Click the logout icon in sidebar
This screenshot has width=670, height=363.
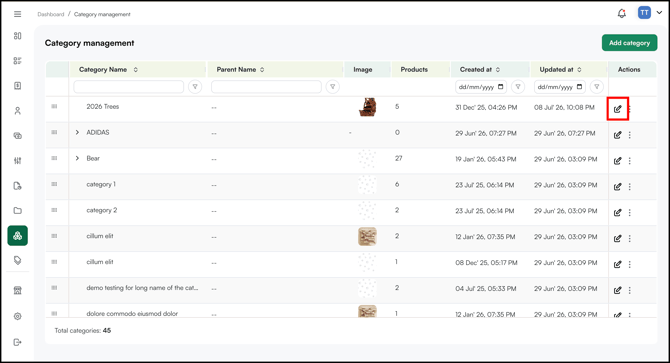pyautogui.click(x=18, y=342)
